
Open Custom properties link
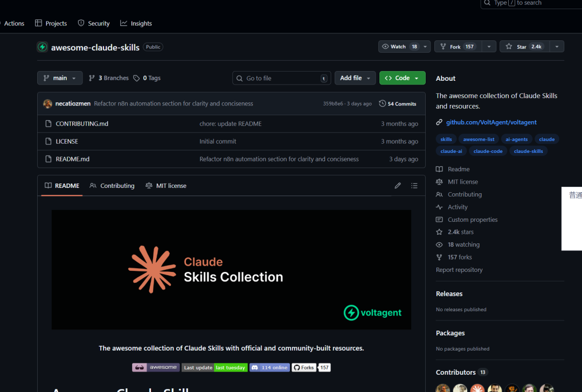point(467,220)
